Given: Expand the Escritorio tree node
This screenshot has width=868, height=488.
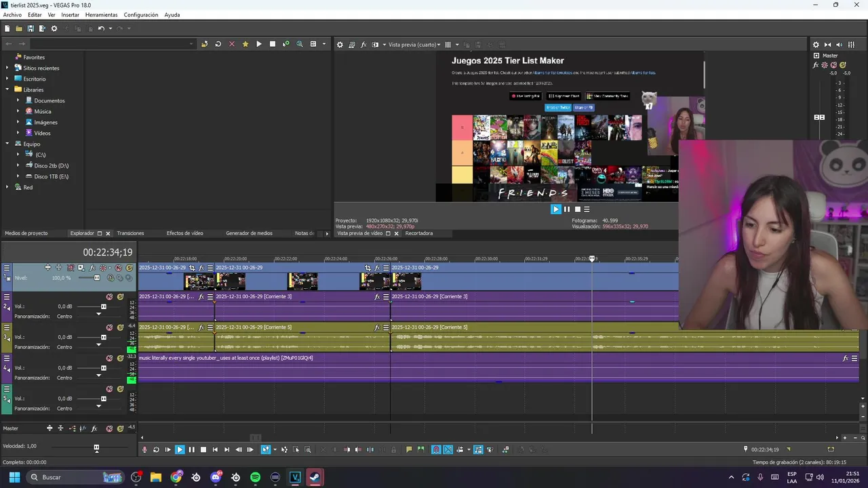Looking at the screenshot, I should pos(7,79).
